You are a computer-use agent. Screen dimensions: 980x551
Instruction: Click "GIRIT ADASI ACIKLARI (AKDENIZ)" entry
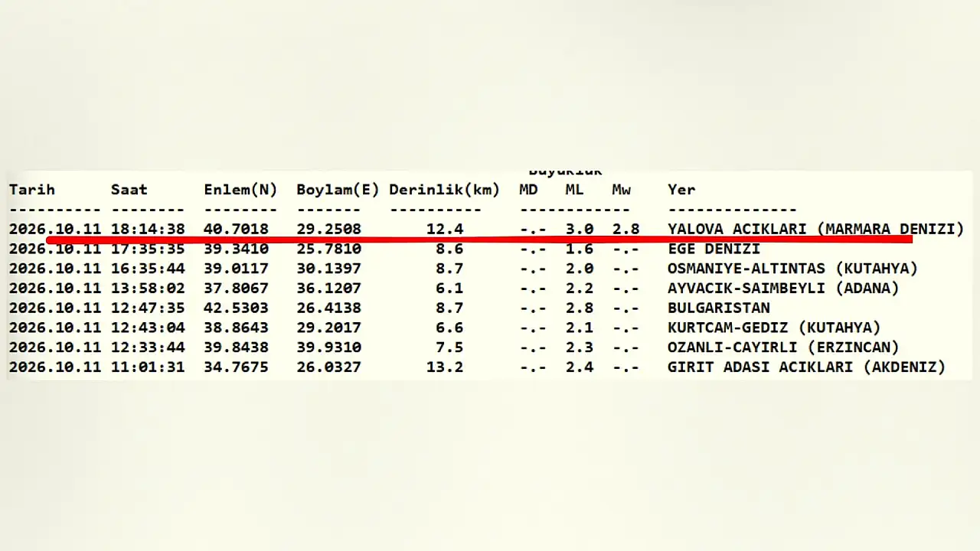click(806, 367)
